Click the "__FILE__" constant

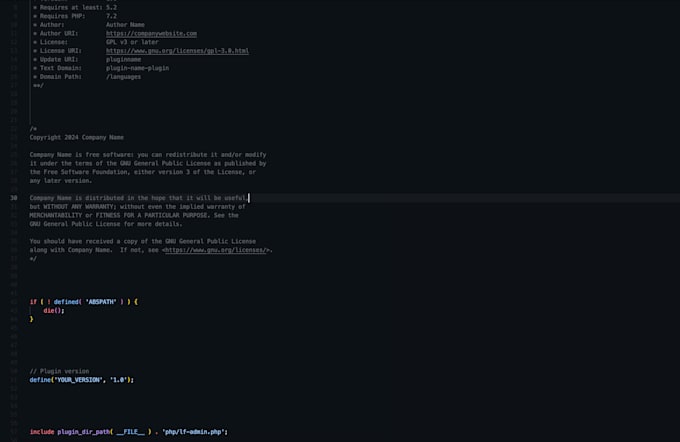tap(131, 432)
